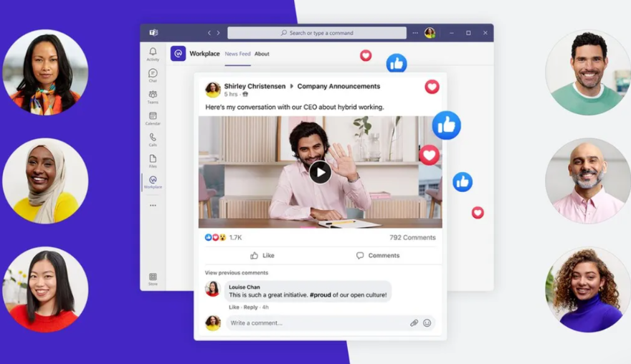The image size is (631, 364).
Task: Click the search bar to type a command
Action: click(x=317, y=33)
